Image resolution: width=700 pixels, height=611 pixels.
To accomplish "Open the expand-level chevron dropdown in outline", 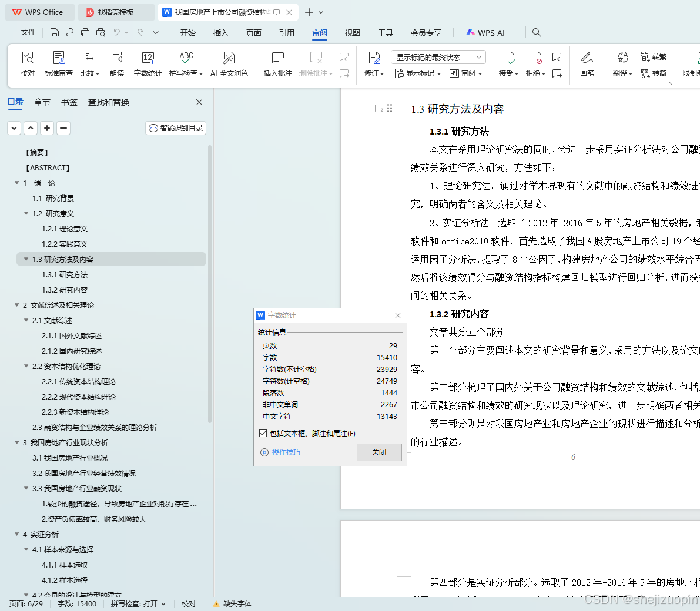I will tap(14, 128).
